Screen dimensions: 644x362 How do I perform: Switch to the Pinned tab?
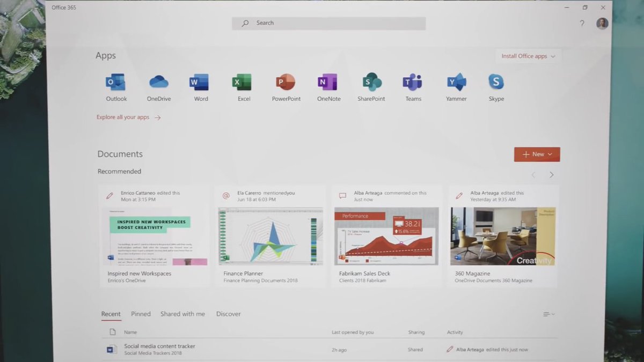(x=141, y=314)
